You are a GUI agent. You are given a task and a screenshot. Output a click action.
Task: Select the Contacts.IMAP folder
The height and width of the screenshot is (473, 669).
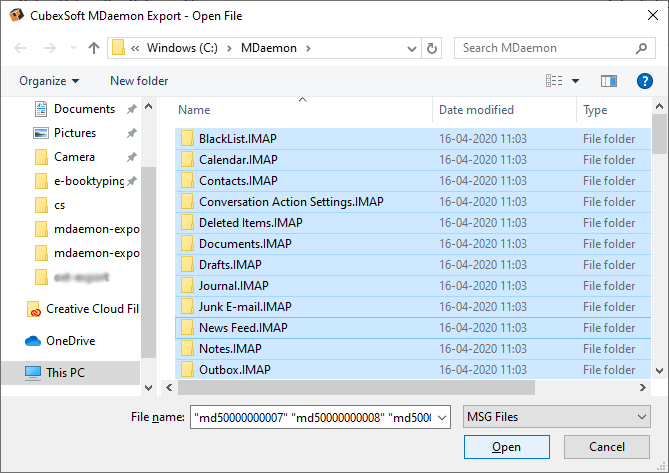(413, 181)
